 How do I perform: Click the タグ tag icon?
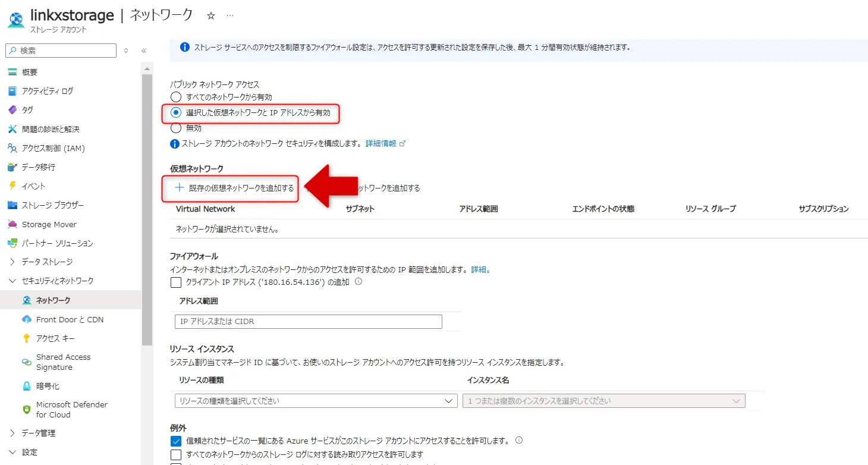click(12, 110)
